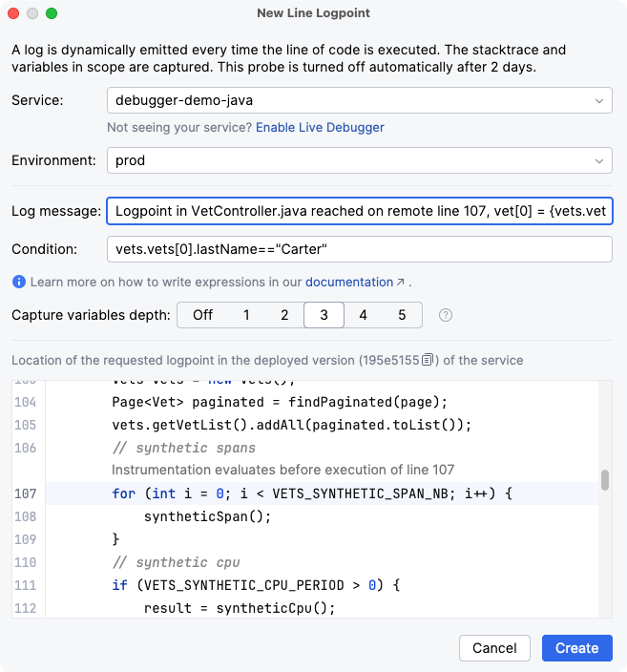Set capture variables depth to 1

coord(246,315)
